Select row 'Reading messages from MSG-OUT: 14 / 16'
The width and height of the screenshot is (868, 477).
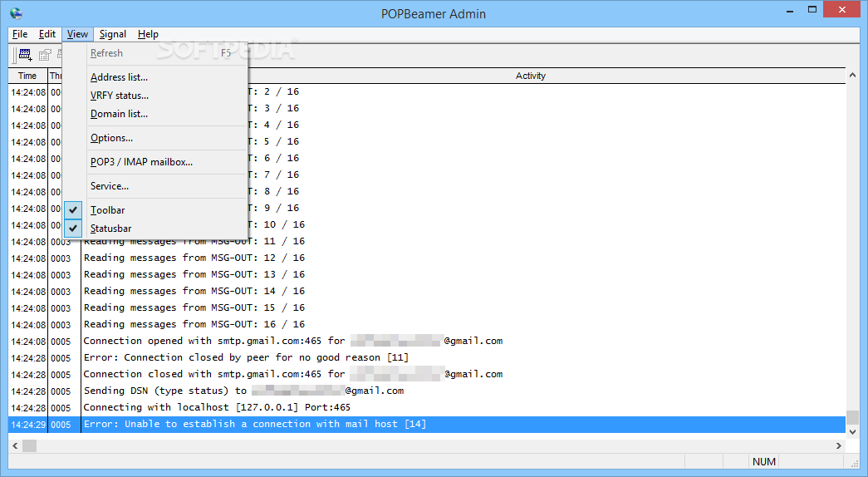tap(427, 292)
